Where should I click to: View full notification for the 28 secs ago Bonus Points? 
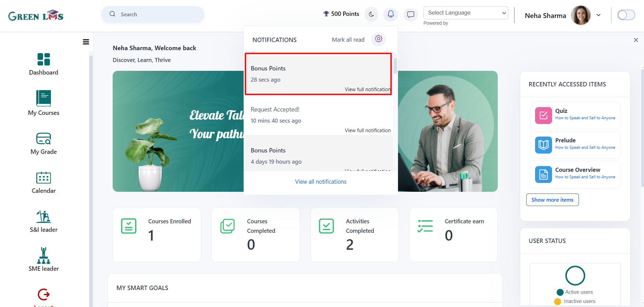click(x=368, y=89)
